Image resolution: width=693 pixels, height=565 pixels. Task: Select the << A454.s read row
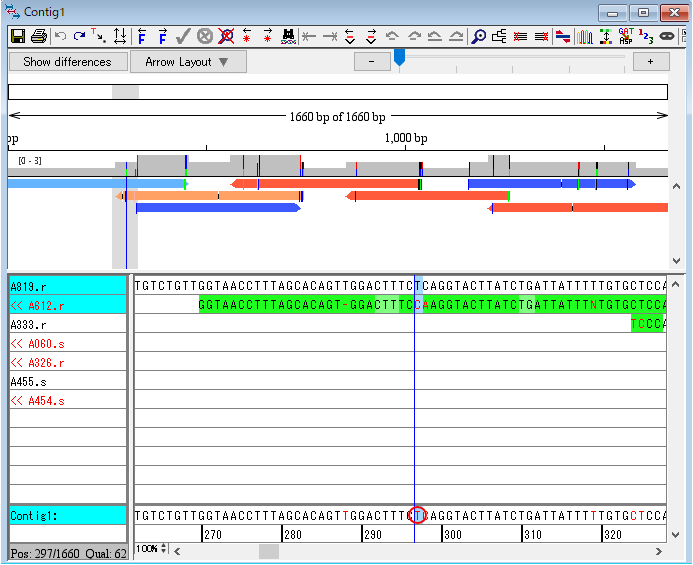point(68,401)
